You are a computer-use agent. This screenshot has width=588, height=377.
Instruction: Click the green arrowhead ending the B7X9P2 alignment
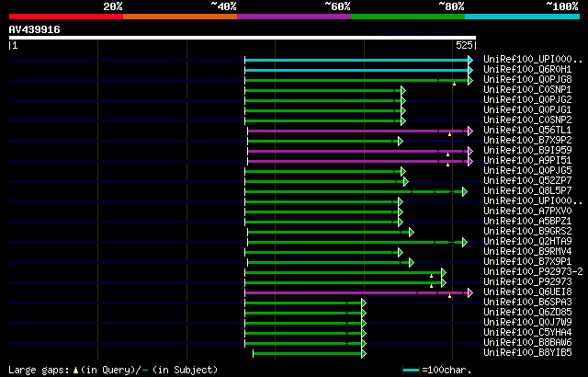click(401, 141)
